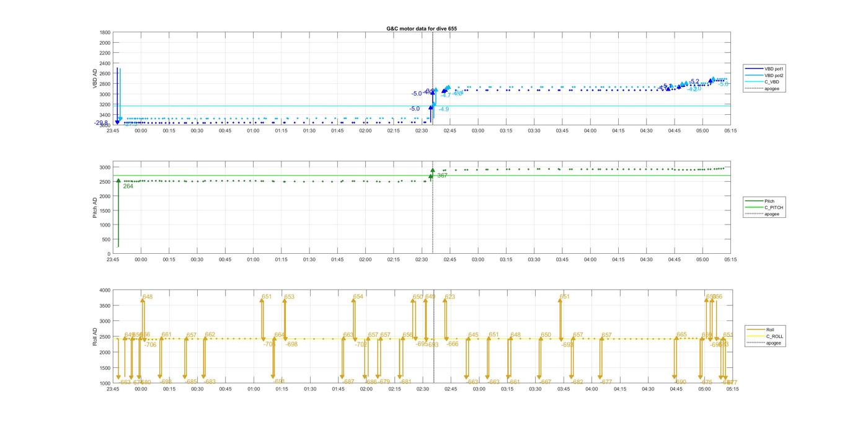Click the "4000" tick on Roll y-axis
868x430 pixels.
coord(105,290)
